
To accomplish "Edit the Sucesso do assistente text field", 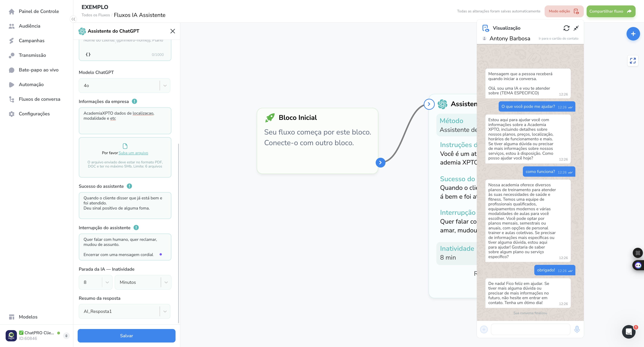I will (125, 206).
